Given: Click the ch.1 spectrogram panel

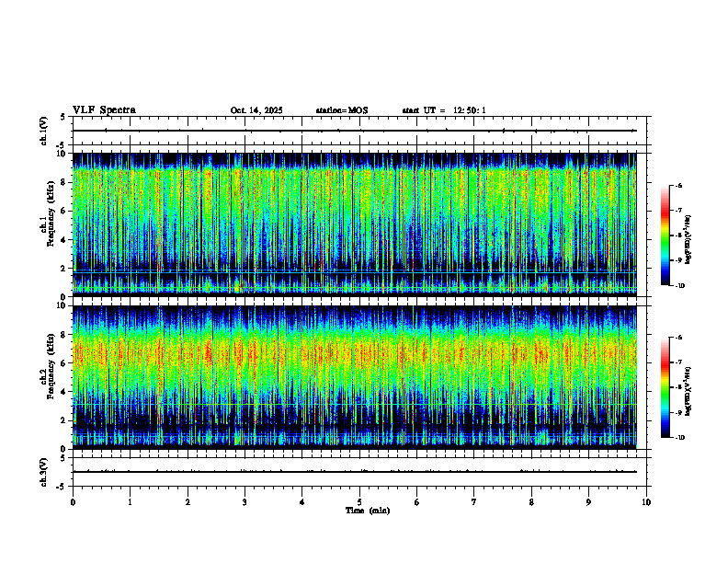Looking at the screenshot, I should (x=355, y=224).
